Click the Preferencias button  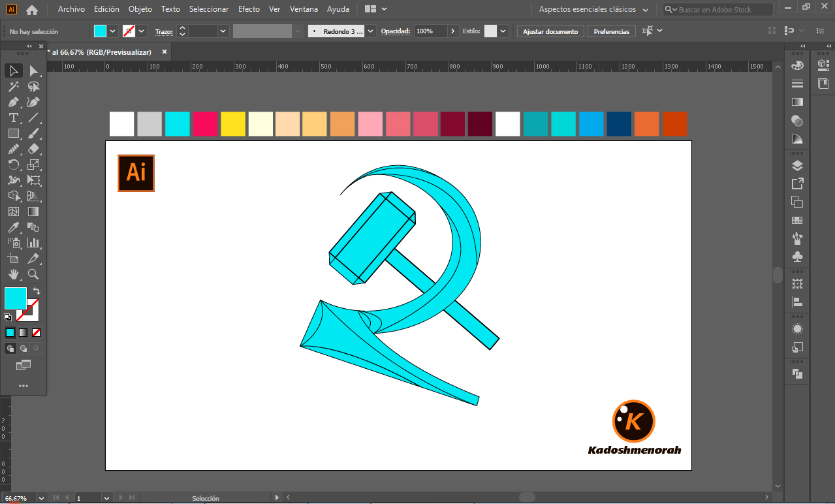coord(612,31)
